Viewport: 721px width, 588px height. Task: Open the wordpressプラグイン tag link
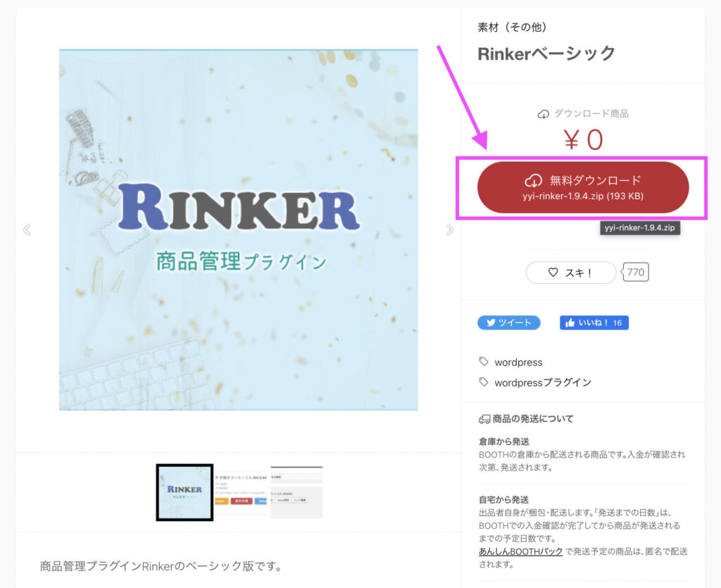tap(543, 382)
